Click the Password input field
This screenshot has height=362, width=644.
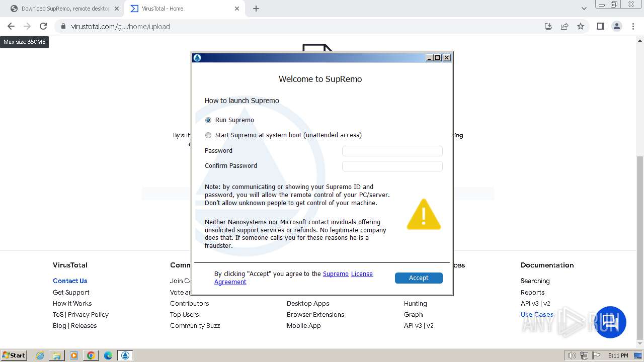[392, 151]
